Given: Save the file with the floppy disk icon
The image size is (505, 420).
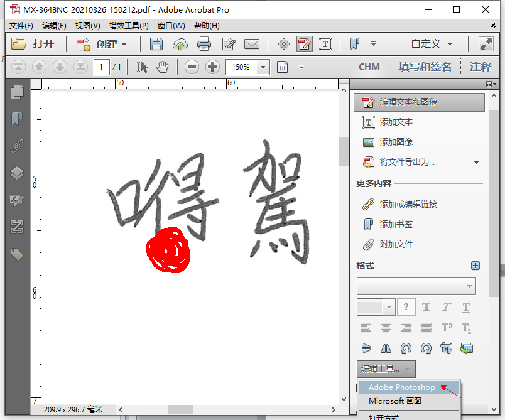Looking at the screenshot, I should 156,44.
